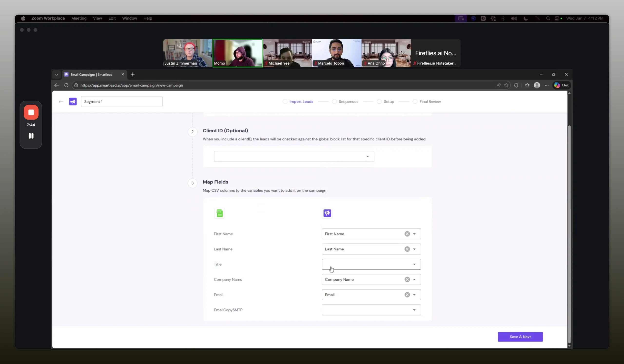Clear the First Name field mapping

pos(407,234)
